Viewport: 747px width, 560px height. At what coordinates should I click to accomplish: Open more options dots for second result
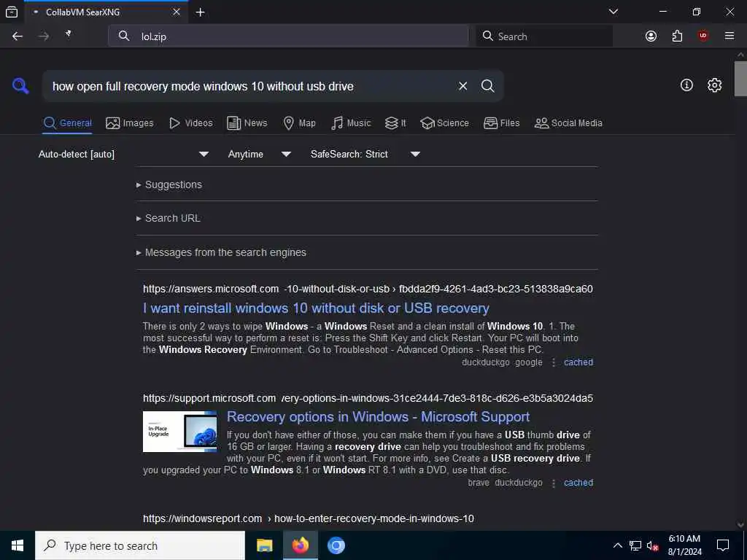pyautogui.click(x=553, y=483)
